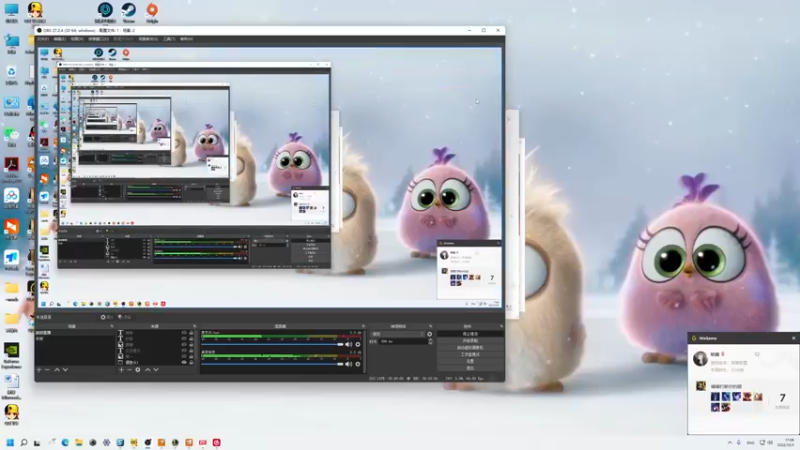This screenshot has width=800, height=450.
Task: Move source up with the Sources arrow
Action: pos(147,369)
